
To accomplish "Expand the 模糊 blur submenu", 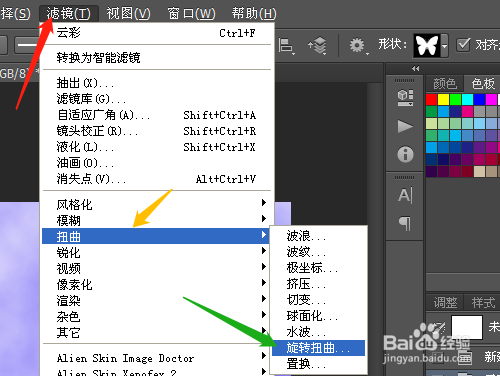I will [157, 220].
